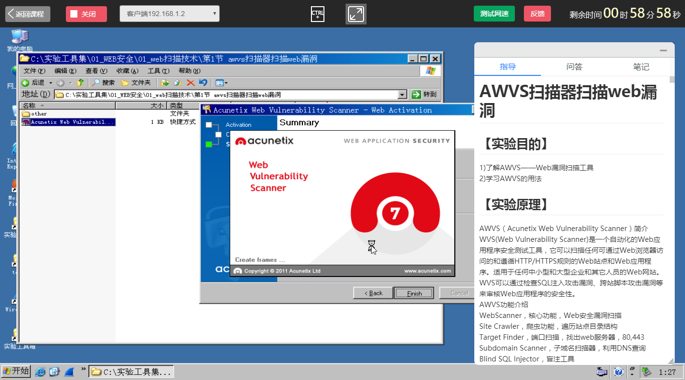Click the green Back arrow in Explorer
The width and height of the screenshot is (685, 380).
[x=25, y=83]
